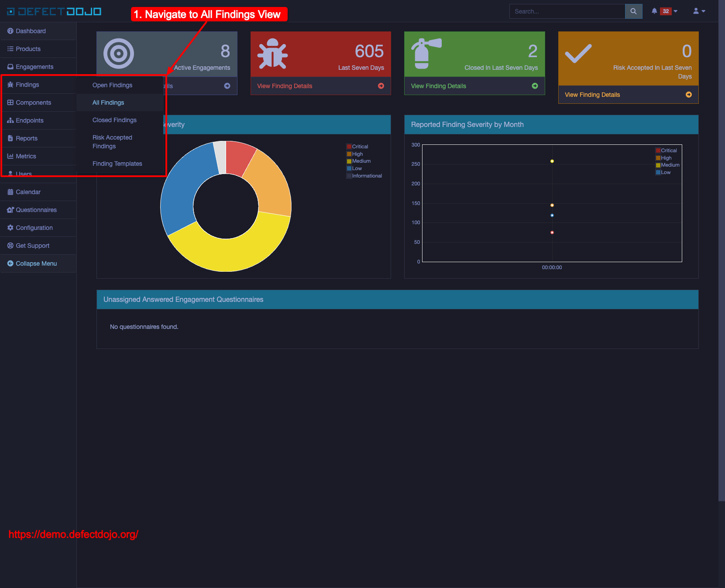Select Risk Accepted Findings in submenu
The height and width of the screenshot is (588, 725).
(112, 142)
